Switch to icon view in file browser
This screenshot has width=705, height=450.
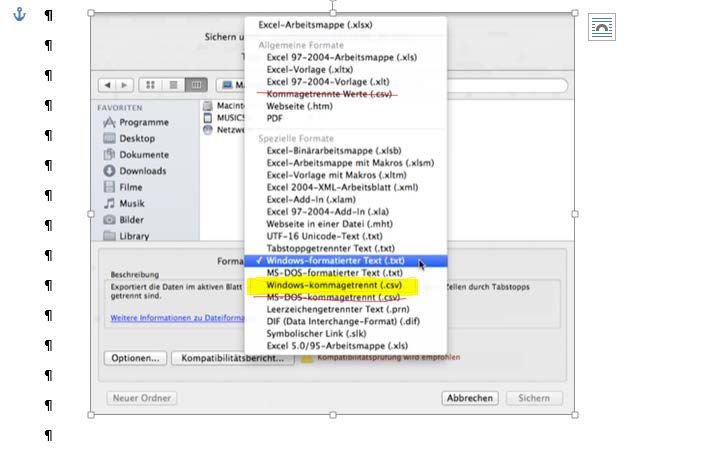coord(152,85)
